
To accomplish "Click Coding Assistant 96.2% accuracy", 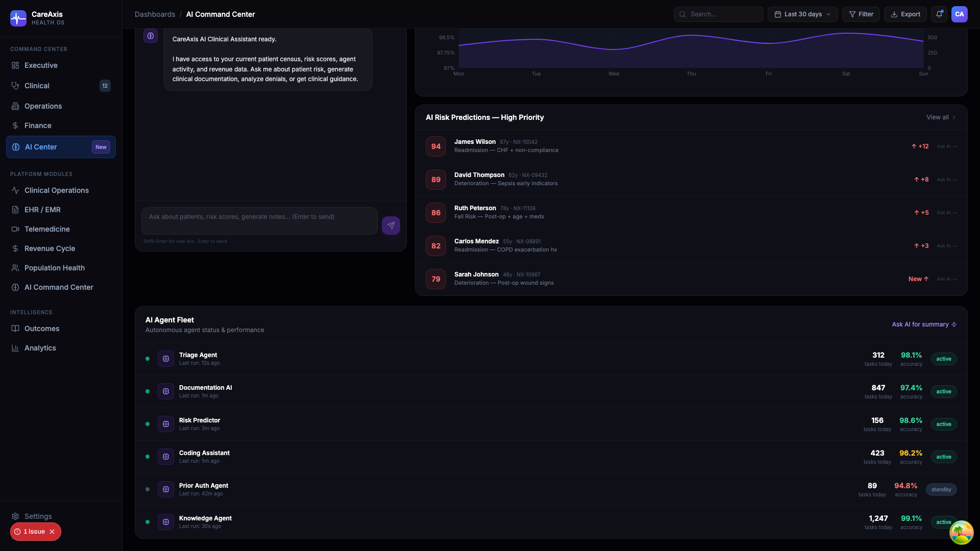I will point(911,453).
